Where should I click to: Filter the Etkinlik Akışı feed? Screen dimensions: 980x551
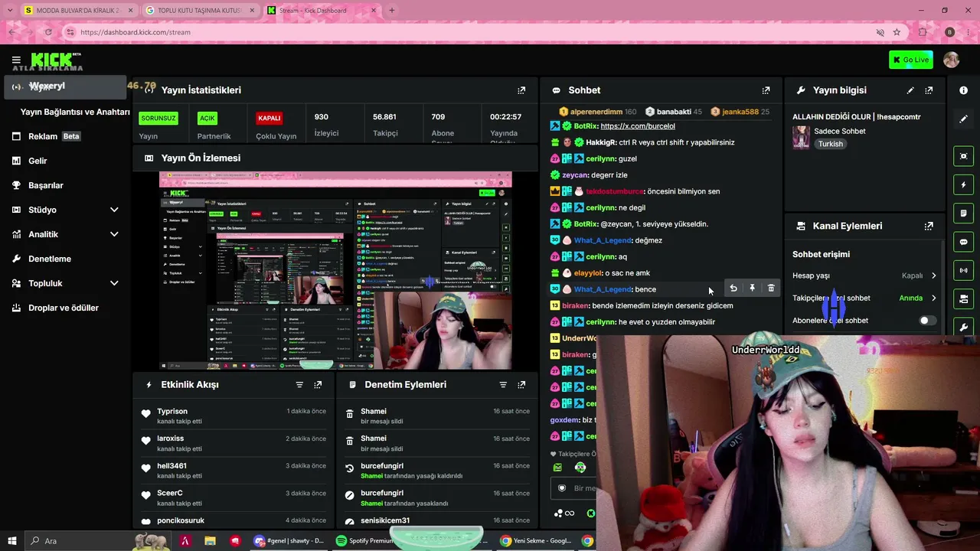(x=299, y=385)
